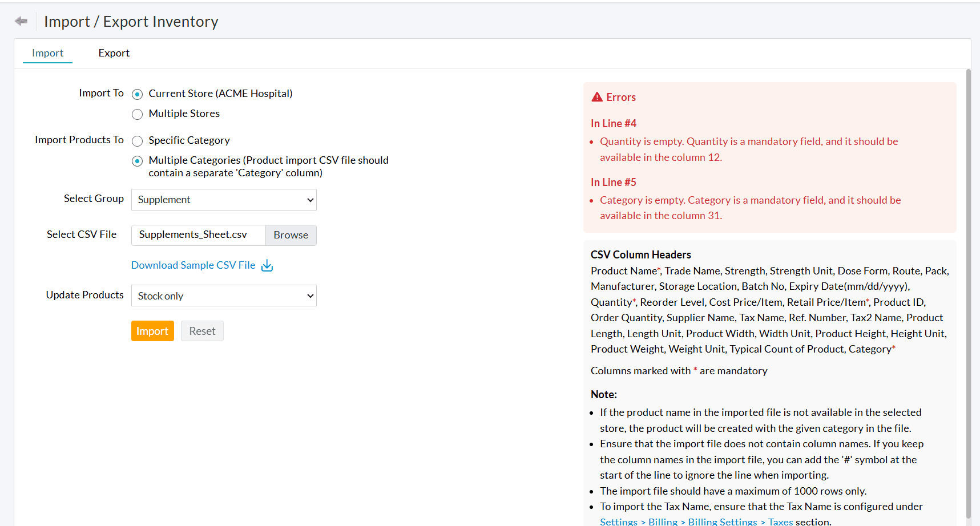
Task: Click the Supplements_Sheet.csv file field
Action: click(x=198, y=235)
